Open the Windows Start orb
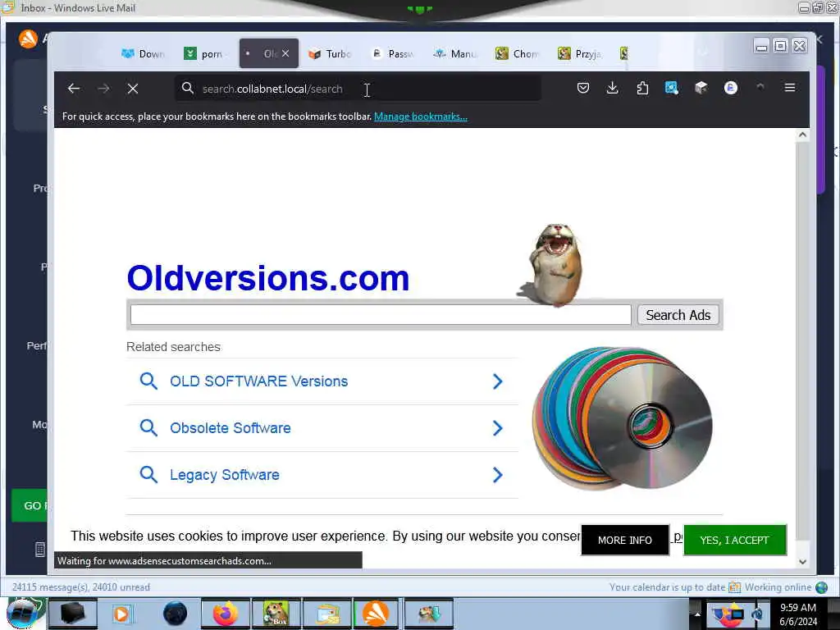Viewport: 840px width, 630px height. pos(22,614)
